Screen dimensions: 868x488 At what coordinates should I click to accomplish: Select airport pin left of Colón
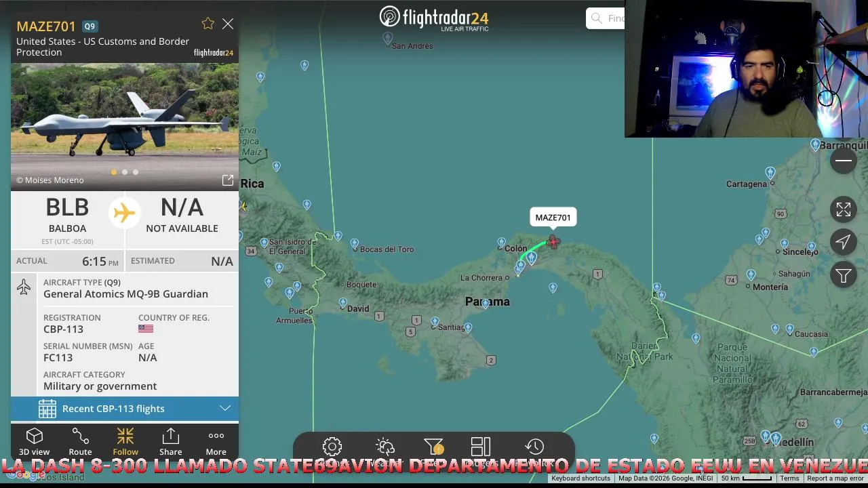click(501, 242)
